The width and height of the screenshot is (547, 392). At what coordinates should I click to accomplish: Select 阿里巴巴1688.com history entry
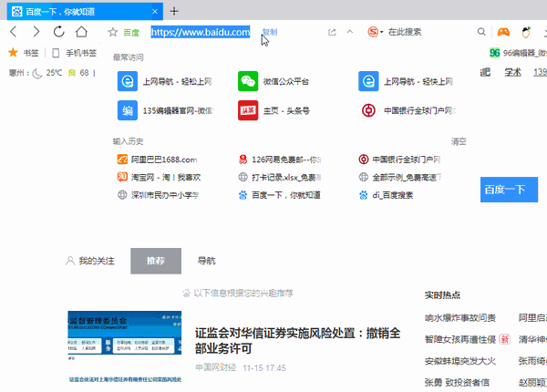(x=157, y=160)
